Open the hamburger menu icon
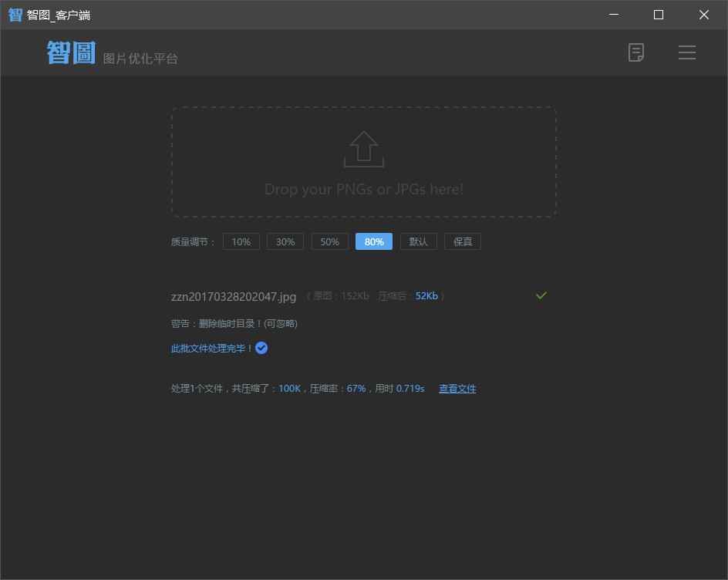728x580 pixels. coord(686,52)
